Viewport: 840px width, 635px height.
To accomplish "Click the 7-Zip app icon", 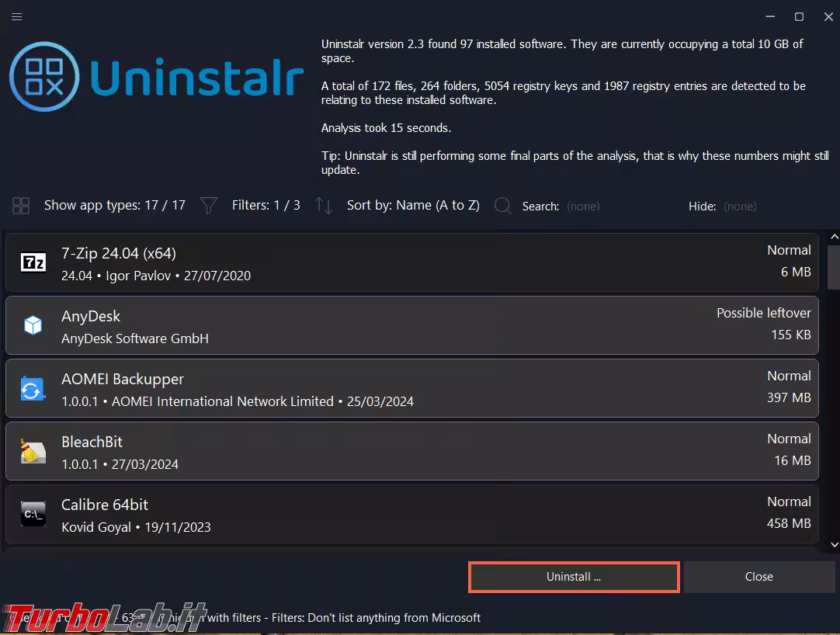I will click(33, 262).
